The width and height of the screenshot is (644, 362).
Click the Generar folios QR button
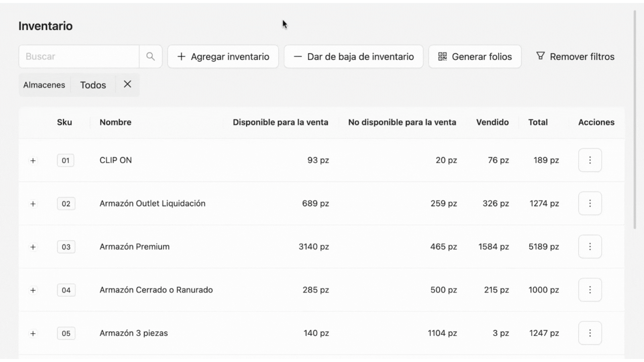475,57
